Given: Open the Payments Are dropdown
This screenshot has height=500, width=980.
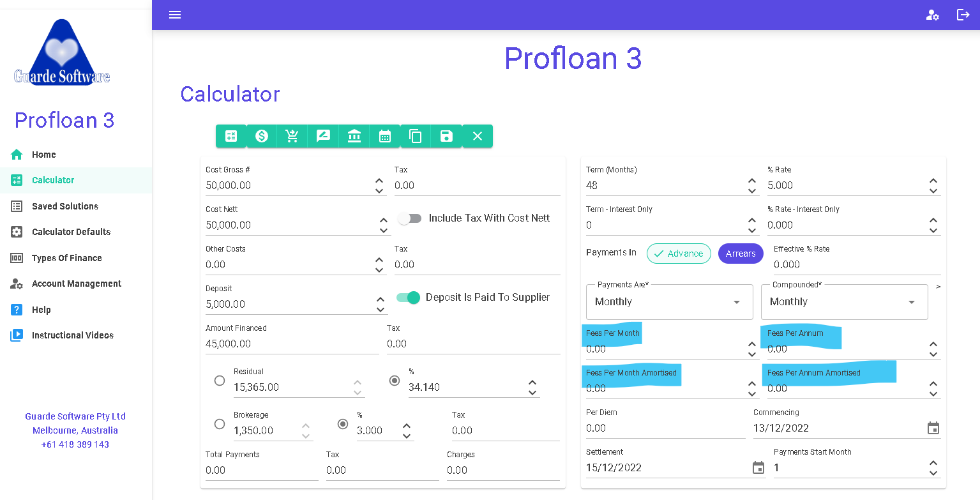Looking at the screenshot, I should 669,302.
